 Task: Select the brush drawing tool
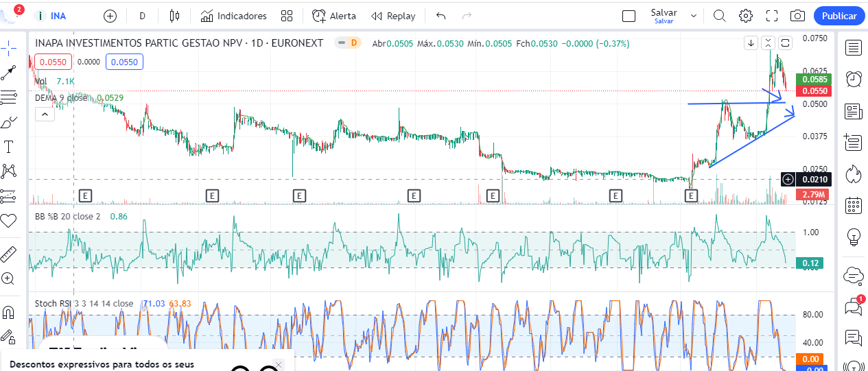pyautogui.click(x=8, y=121)
